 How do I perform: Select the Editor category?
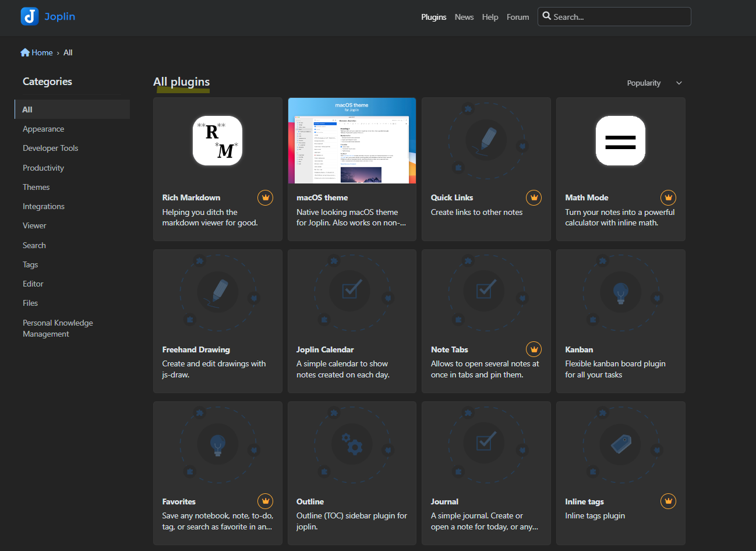(x=33, y=284)
